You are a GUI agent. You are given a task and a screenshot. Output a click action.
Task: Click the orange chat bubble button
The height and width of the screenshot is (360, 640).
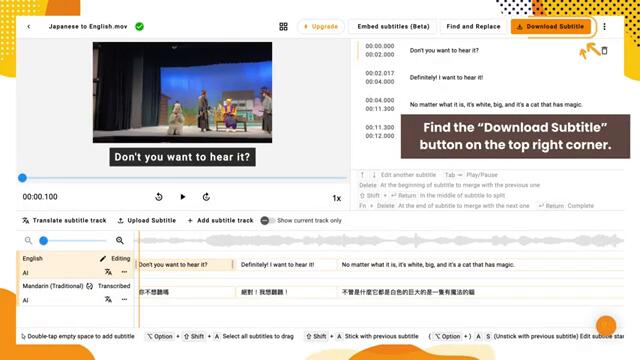coord(606,325)
